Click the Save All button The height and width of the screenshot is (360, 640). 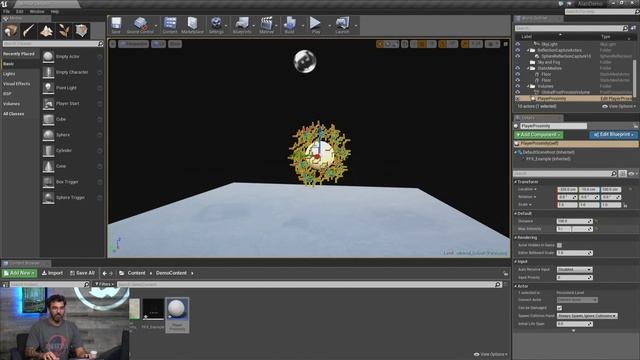(82, 273)
